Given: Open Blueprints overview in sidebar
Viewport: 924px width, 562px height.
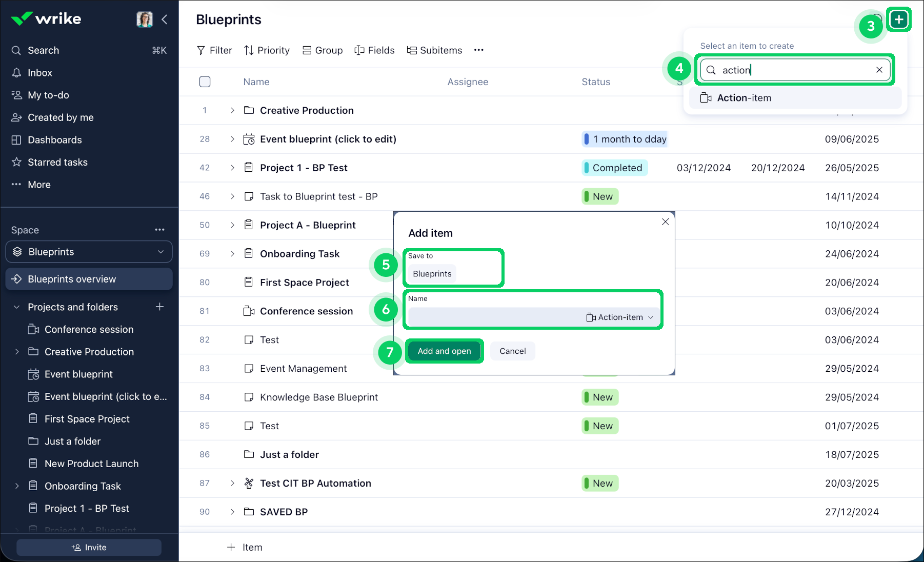Looking at the screenshot, I should [72, 279].
